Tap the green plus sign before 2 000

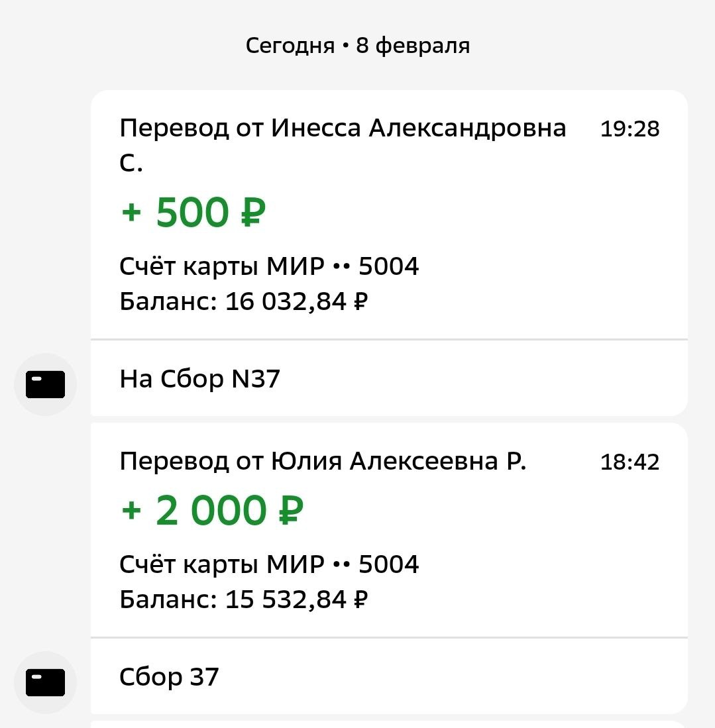[131, 512]
